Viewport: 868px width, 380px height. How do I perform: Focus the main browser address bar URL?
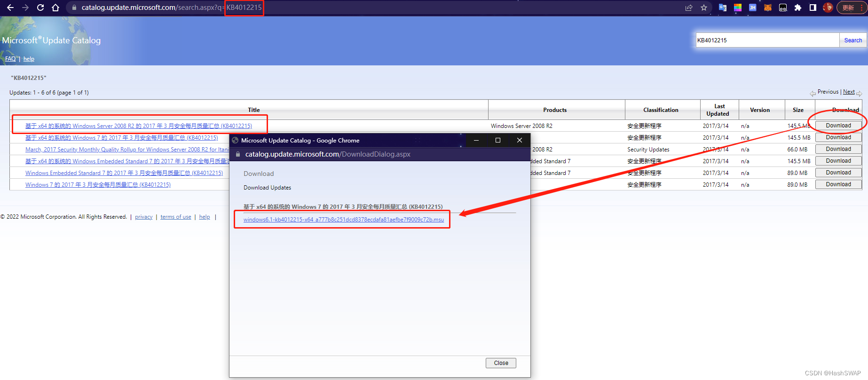172,8
